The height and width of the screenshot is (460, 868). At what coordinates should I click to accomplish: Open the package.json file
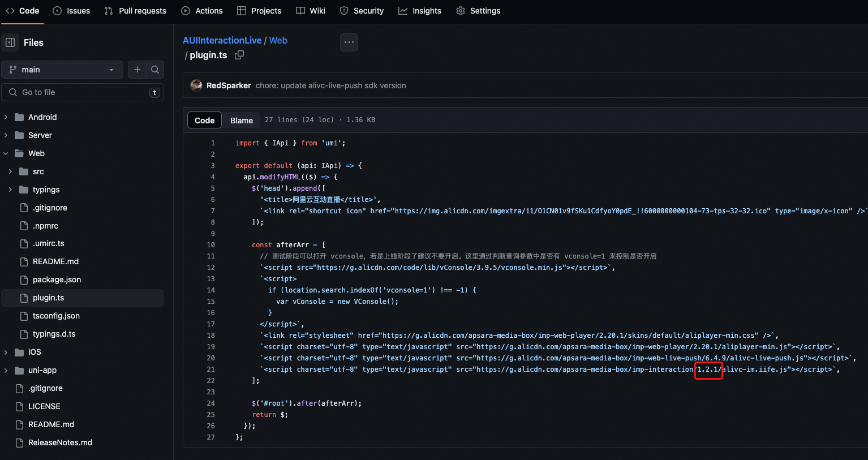pyautogui.click(x=57, y=280)
